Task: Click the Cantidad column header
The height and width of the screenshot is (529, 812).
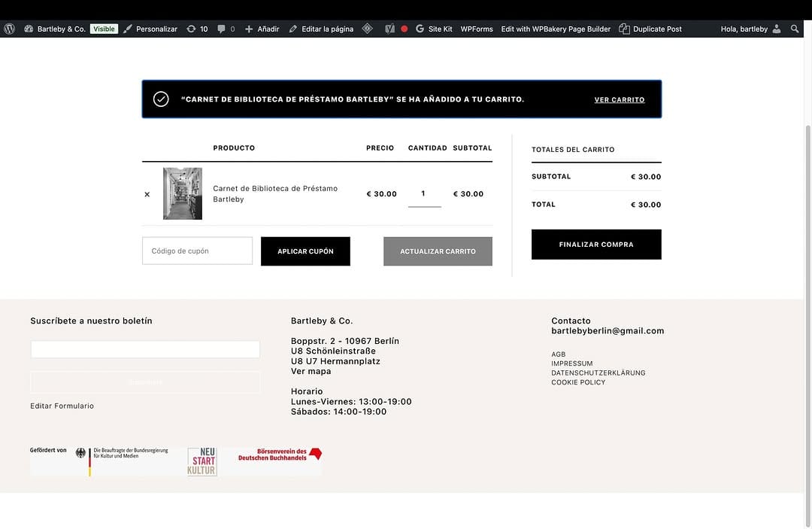Action: [x=427, y=148]
